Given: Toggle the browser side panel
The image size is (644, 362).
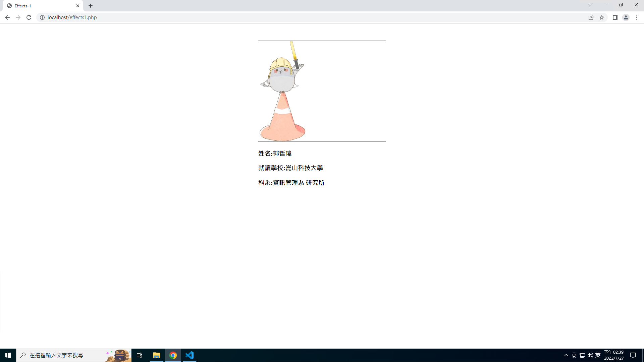Looking at the screenshot, I should [x=615, y=17].
